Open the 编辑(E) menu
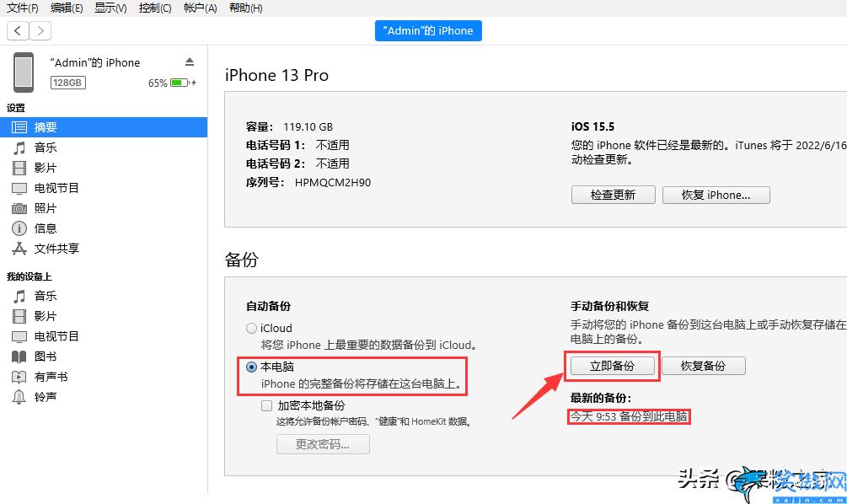 [x=67, y=8]
